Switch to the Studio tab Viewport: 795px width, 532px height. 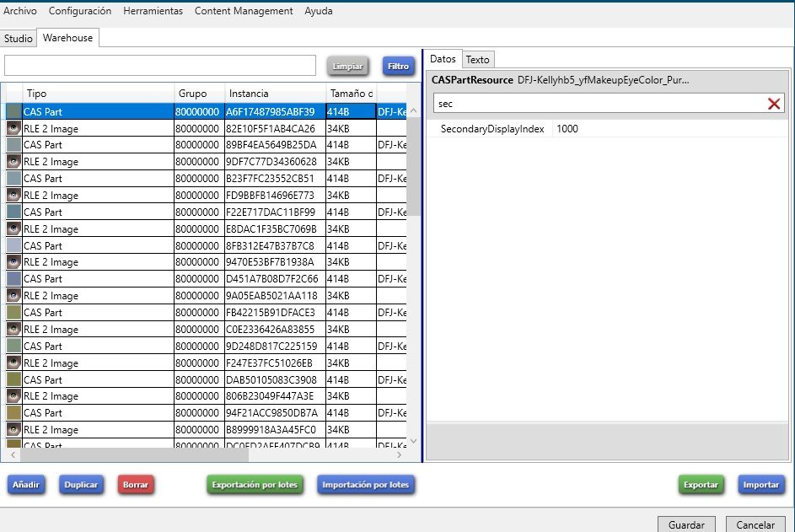coord(19,39)
